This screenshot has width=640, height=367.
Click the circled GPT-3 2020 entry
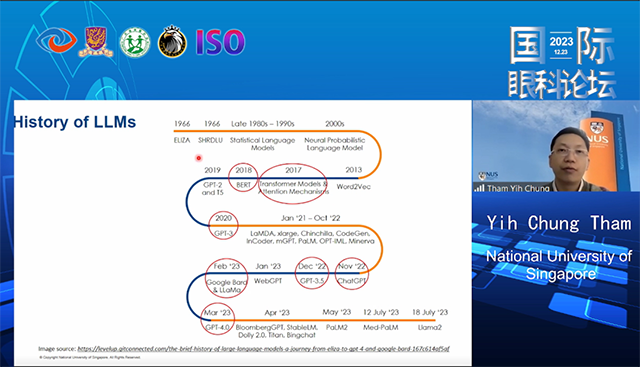(x=223, y=225)
